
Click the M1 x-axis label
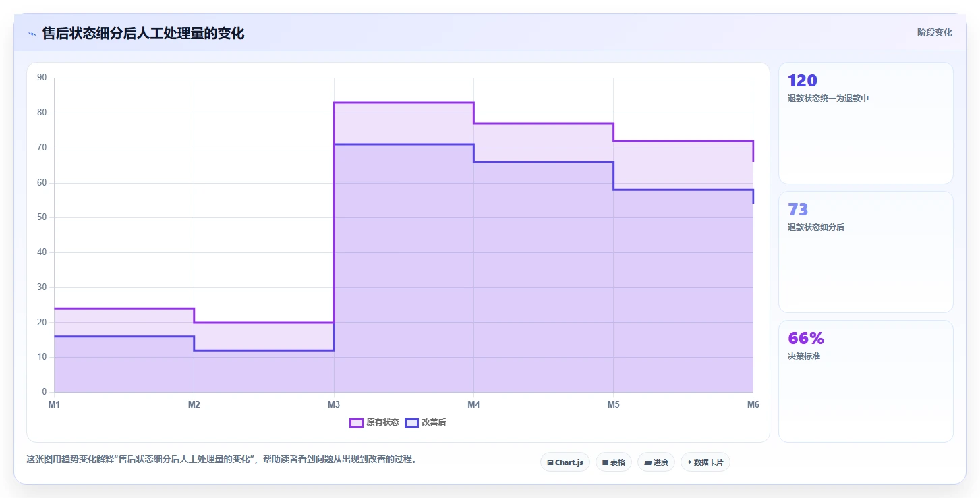54,404
